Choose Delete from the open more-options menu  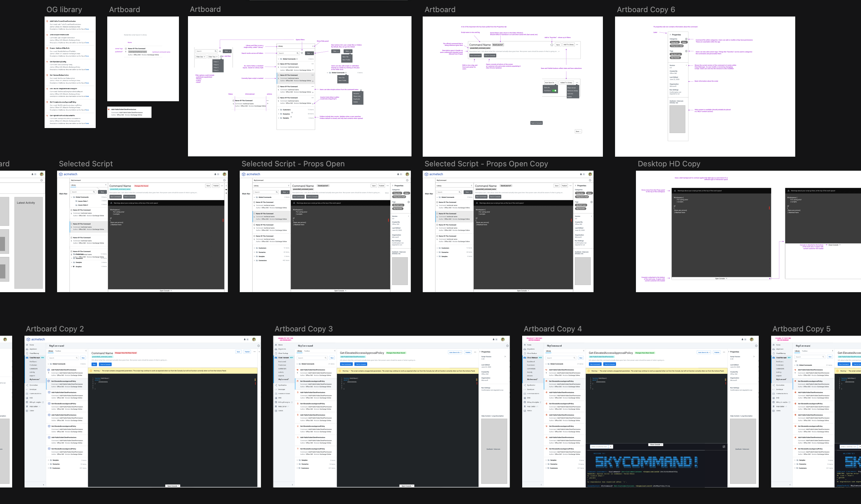pyautogui.click(x=570, y=97)
